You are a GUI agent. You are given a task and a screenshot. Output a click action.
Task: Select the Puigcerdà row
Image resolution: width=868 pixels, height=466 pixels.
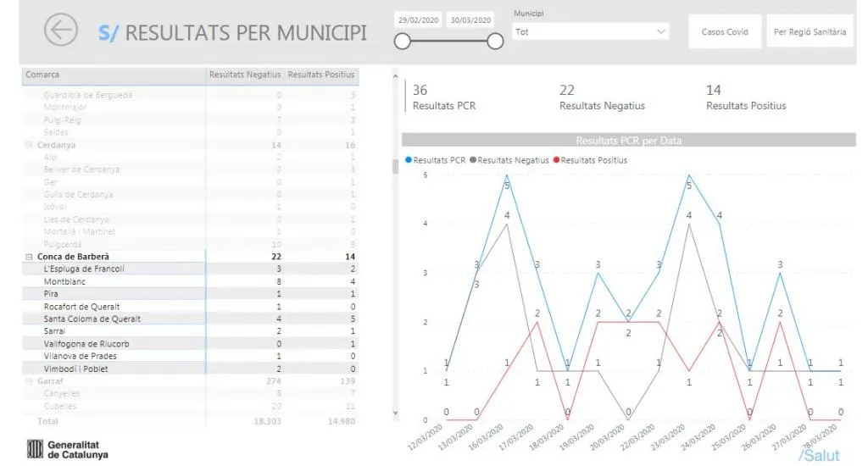coord(191,244)
